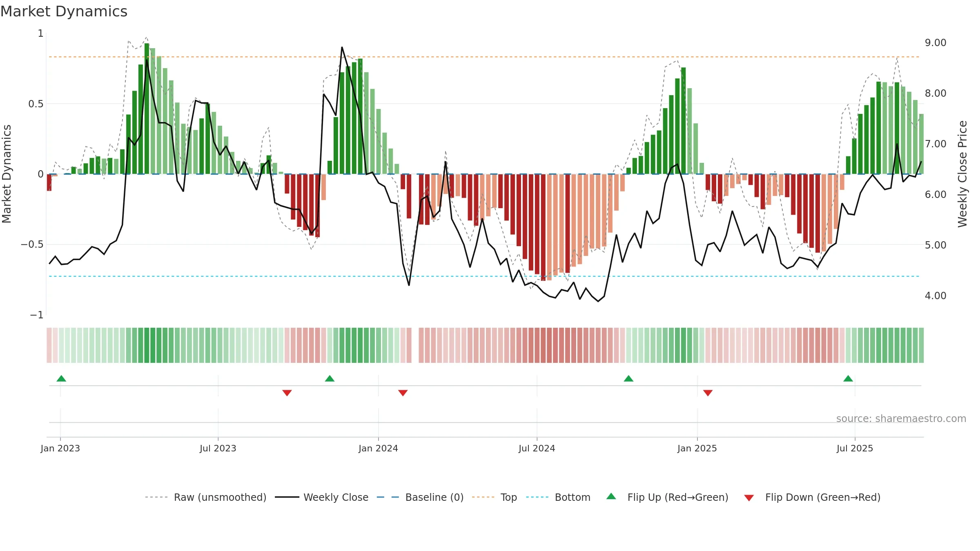Click the −1 left axis label

tap(37, 315)
